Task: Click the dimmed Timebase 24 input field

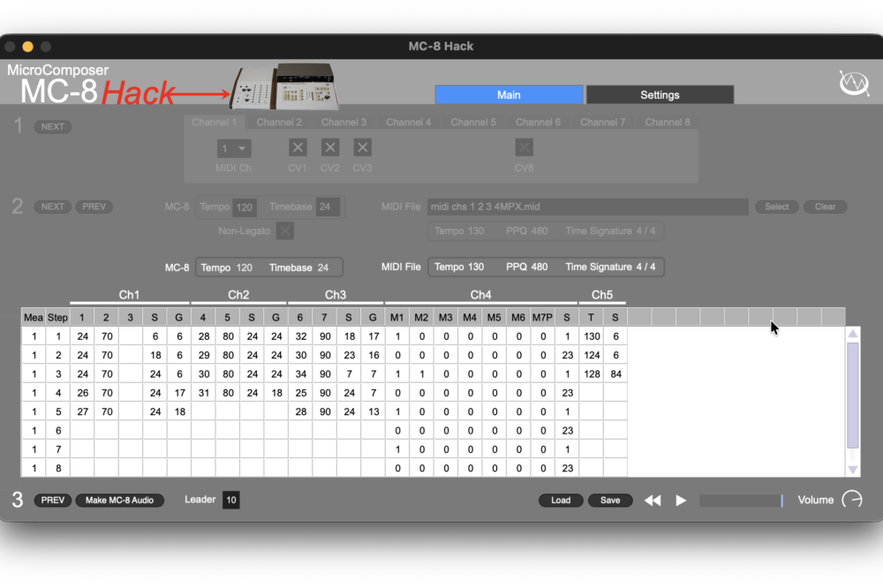Action: point(328,207)
